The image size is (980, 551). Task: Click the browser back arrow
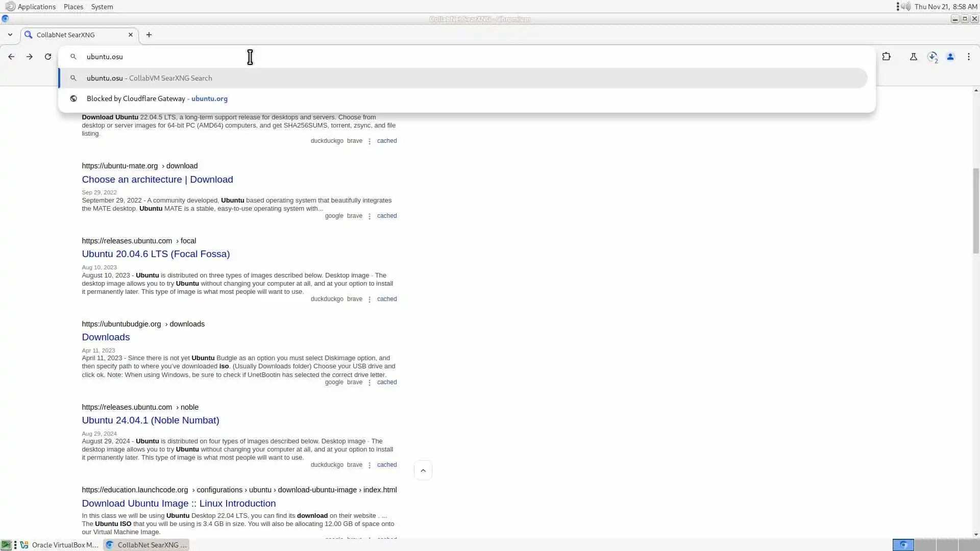coord(11,57)
